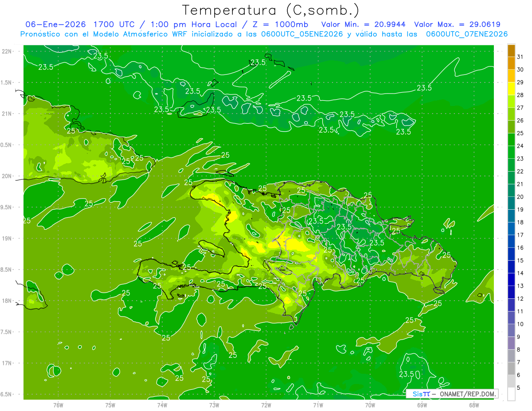Click legend swatch between 30 and 31
Image resolution: width=532 pixels, height=411 pixels.
point(512,63)
